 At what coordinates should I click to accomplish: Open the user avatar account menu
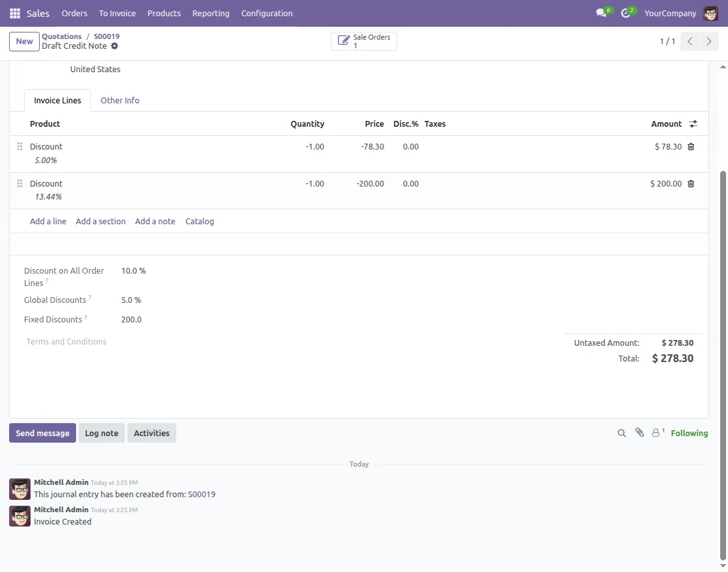click(710, 12)
